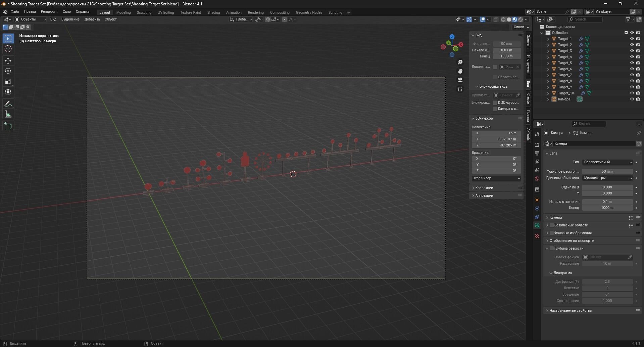Enable the Фоновые изображения checkbox
This screenshot has width=644, height=347.
[x=551, y=233]
